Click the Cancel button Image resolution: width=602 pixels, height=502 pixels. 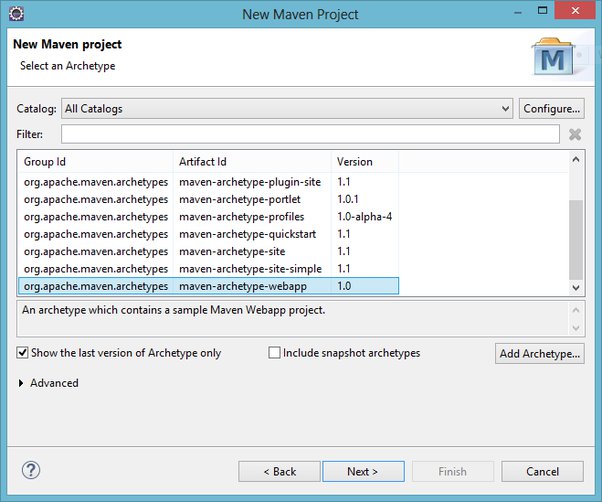[542, 471]
